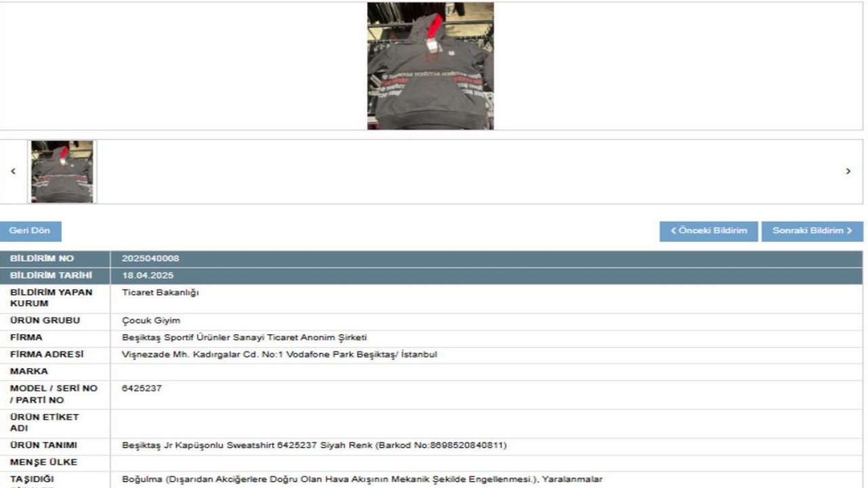The width and height of the screenshot is (868, 488).
Task: Click the model number 6425237 value
Action: click(x=142, y=388)
